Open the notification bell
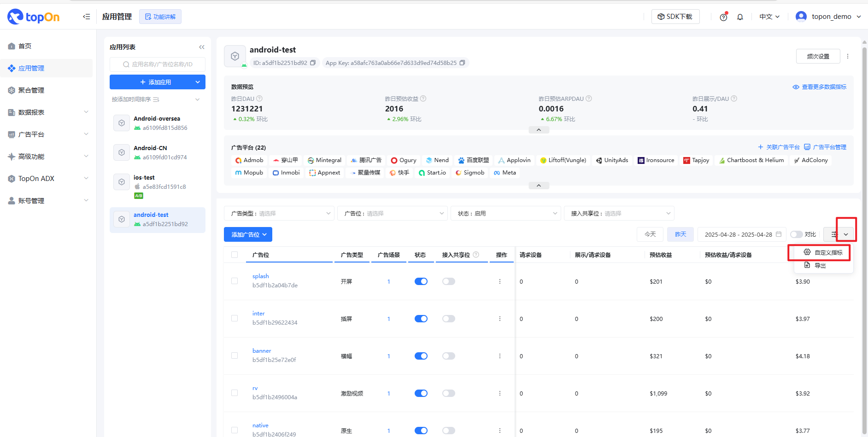This screenshot has width=868, height=437. click(740, 17)
